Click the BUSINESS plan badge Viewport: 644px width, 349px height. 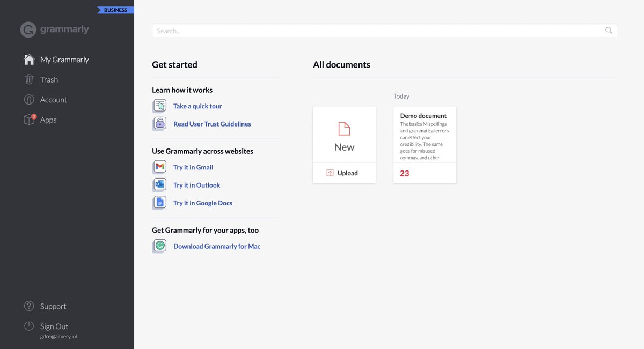pos(115,10)
